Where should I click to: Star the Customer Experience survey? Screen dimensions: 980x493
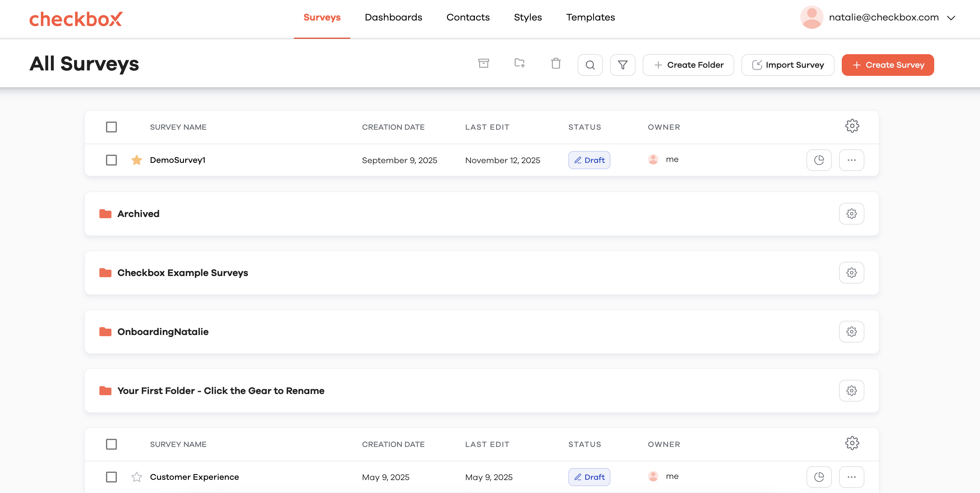click(136, 477)
